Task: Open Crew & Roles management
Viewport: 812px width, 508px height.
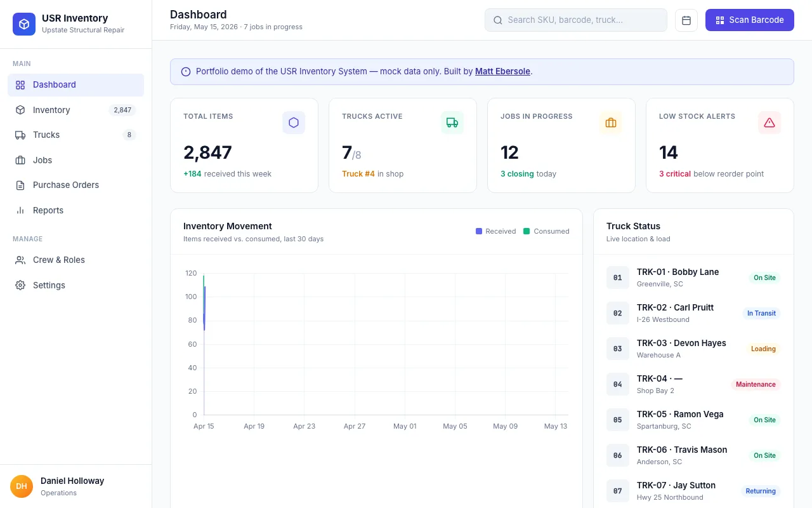Action: tap(76, 260)
